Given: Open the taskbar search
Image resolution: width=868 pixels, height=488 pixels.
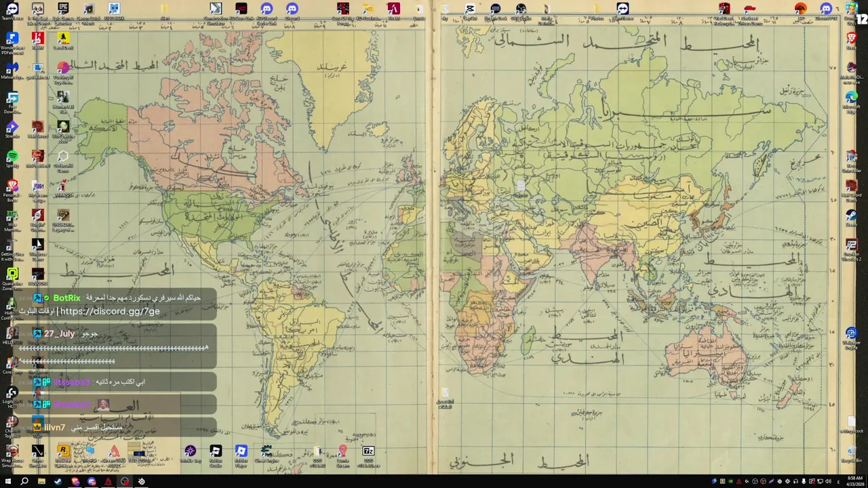Looking at the screenshot, I should pos(24,481).
